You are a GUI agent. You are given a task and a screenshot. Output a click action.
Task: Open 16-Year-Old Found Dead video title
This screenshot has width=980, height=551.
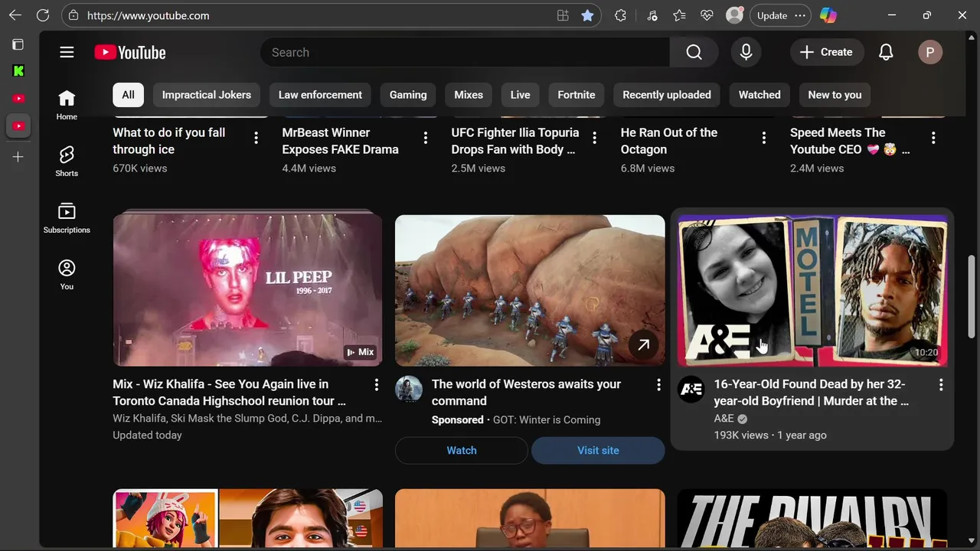click(x=812, y=393)
